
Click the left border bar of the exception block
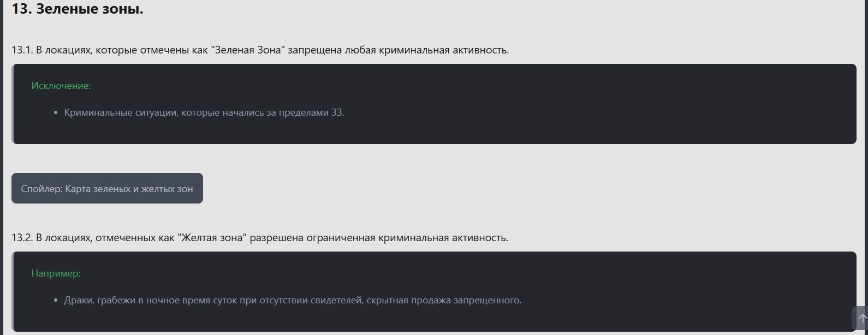pos(13,104)
